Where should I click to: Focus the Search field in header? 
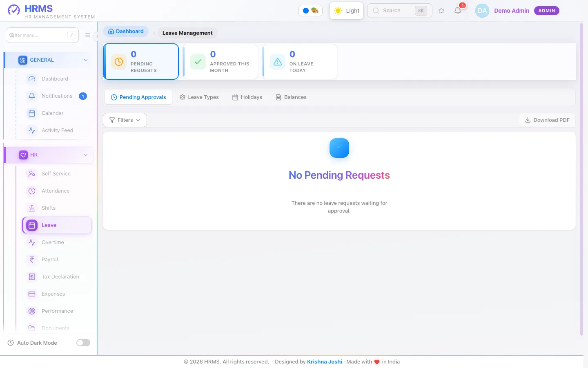pyautogui.click(x=399, y=11)
